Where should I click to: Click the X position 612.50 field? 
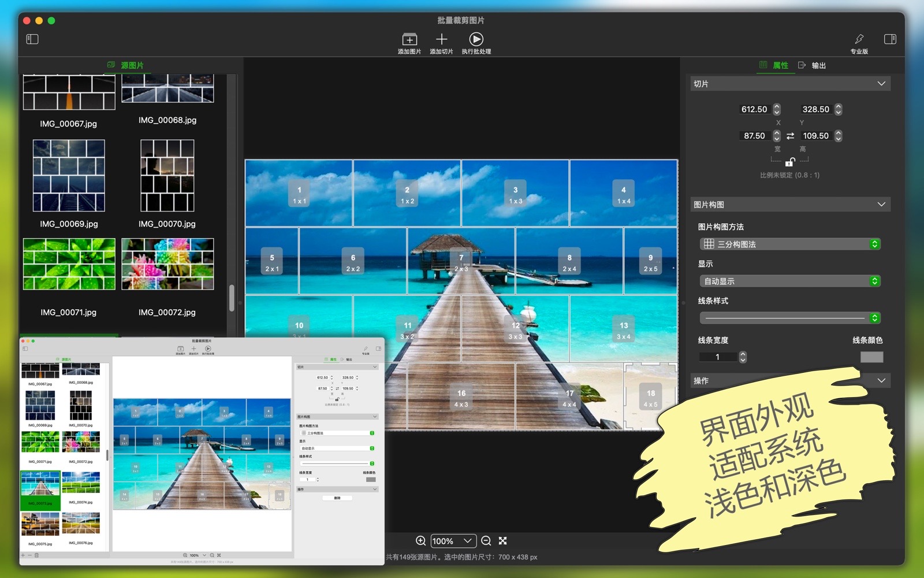tap(754, 109)
